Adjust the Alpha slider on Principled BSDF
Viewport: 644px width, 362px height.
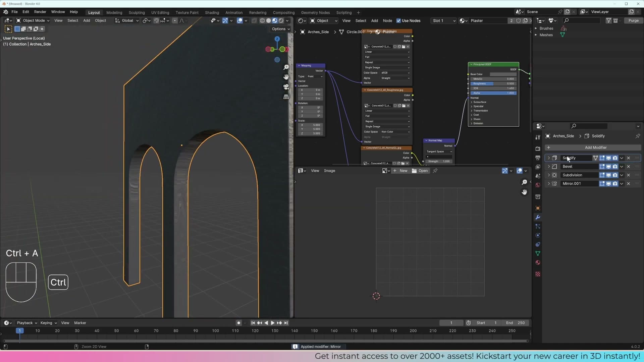[x=493, y=93]
